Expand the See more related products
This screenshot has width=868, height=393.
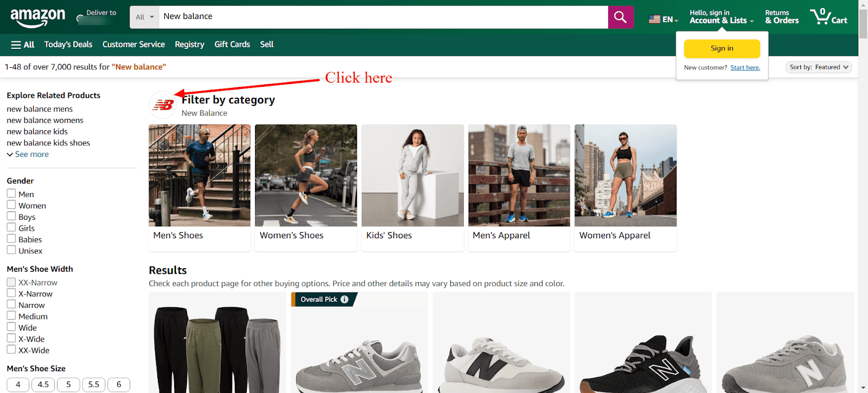[28, 154]
